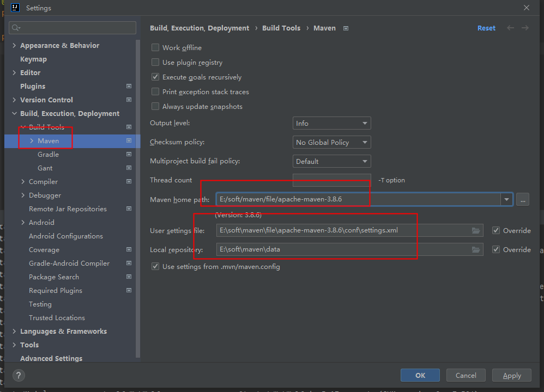
Task: Click the back navigation arrow
Action: (510, 28)
